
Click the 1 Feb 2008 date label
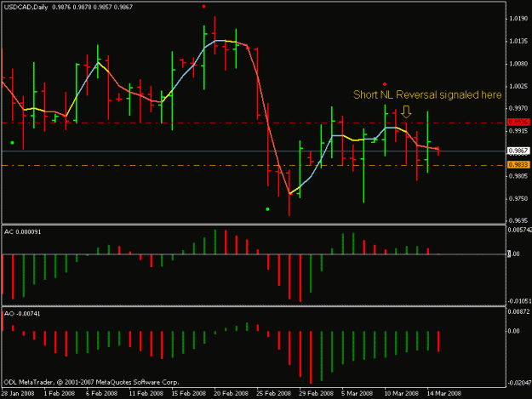(x=60, y=393)
